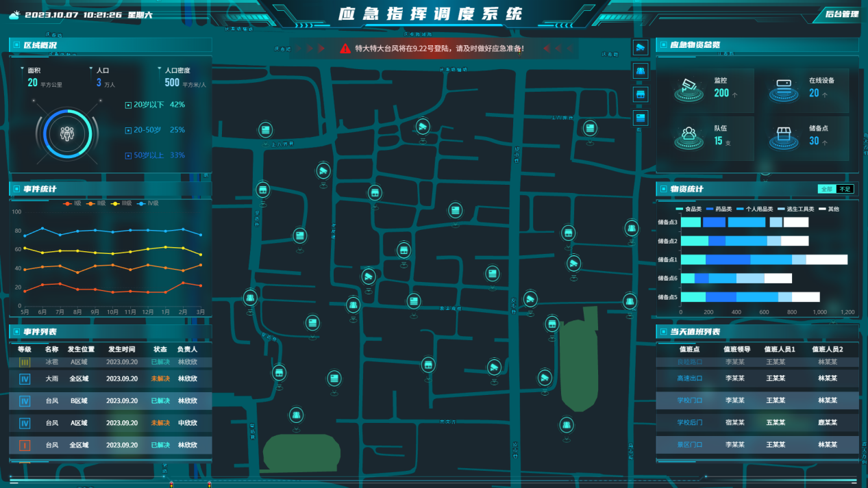Click the red typhoon warning triangle icon

pos(345,49)
